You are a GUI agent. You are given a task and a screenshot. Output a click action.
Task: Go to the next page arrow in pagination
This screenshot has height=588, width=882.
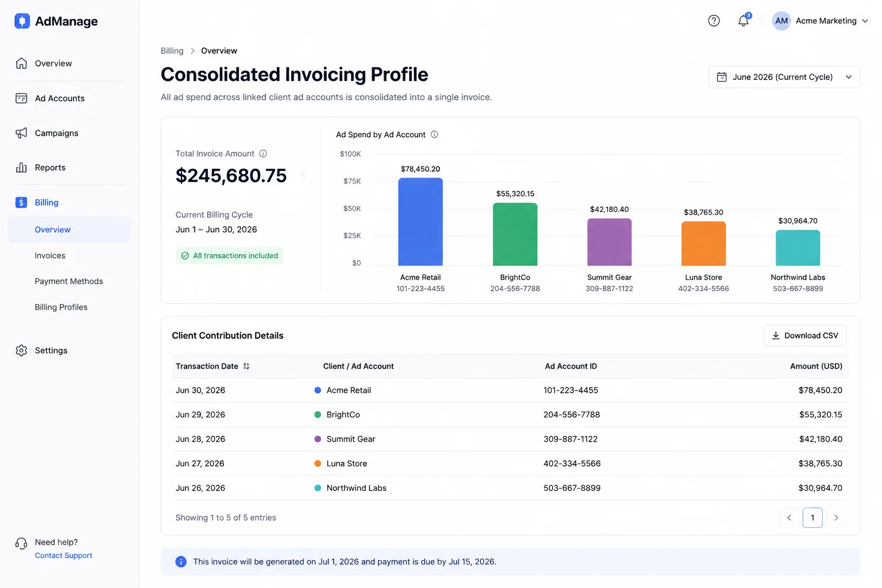pos(836,517)
